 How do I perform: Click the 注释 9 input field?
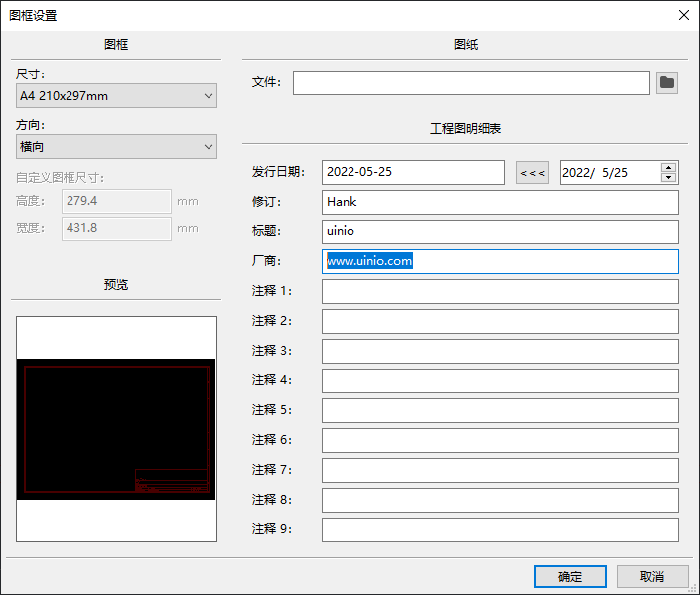tap(500, 529)
